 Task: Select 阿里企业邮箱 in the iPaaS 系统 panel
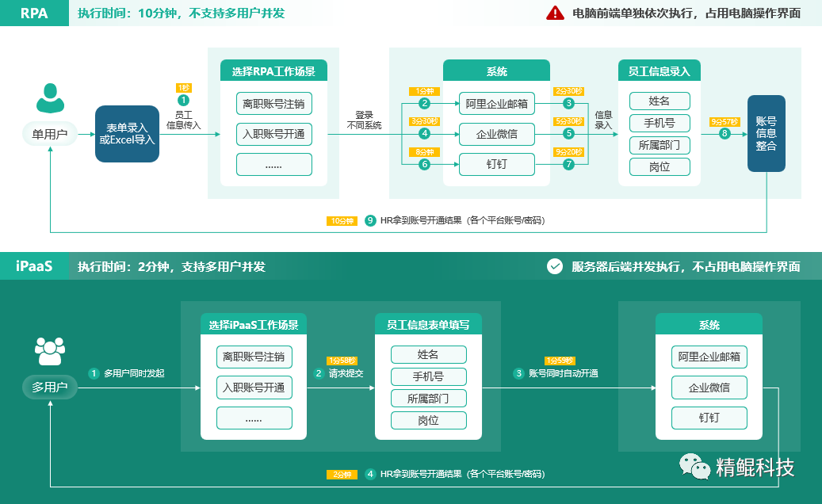(709, 358)
